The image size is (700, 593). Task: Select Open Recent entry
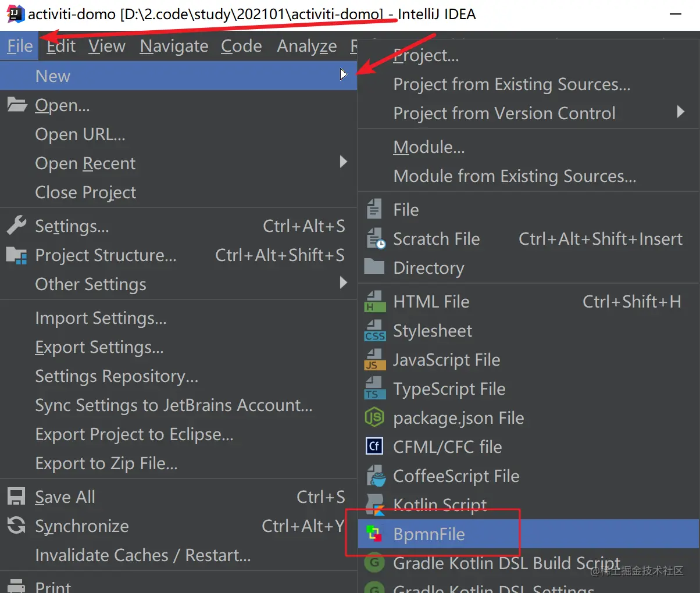click(x=178, y=163)
